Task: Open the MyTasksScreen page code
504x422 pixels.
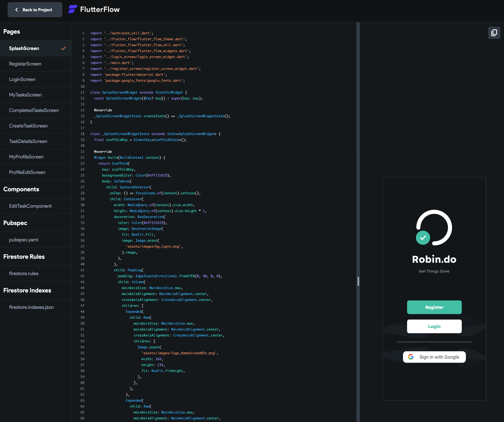Action: click(x=25, y=95)
